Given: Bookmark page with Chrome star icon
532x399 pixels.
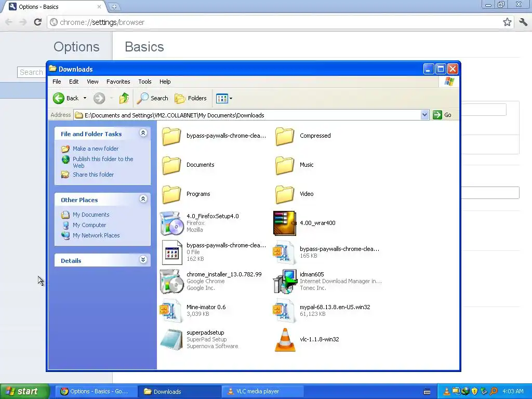Looking at the screenshot, I should click(x=507, y=22).
